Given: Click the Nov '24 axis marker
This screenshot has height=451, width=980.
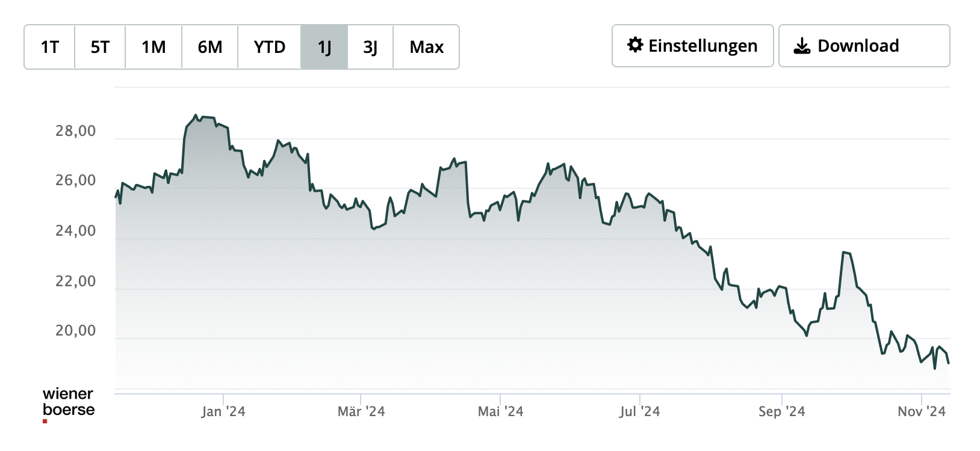Looking at the screenshot, I should coord(922,411).
